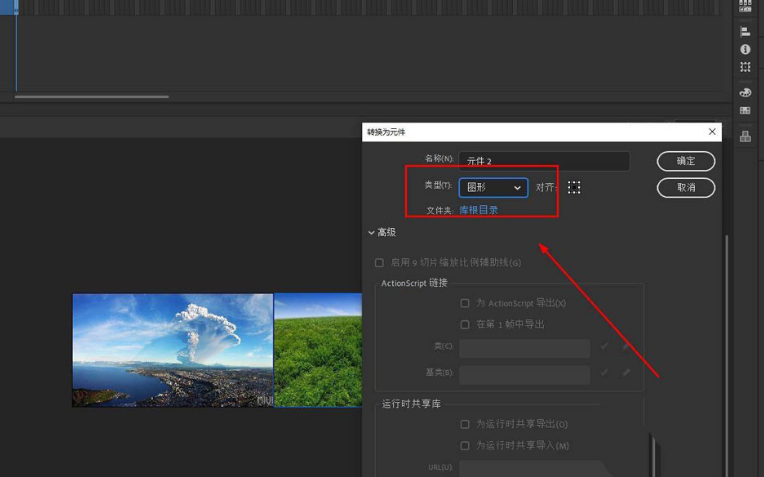Open the 库根目录 folder link
764x477 pixels.
[478, 210]
